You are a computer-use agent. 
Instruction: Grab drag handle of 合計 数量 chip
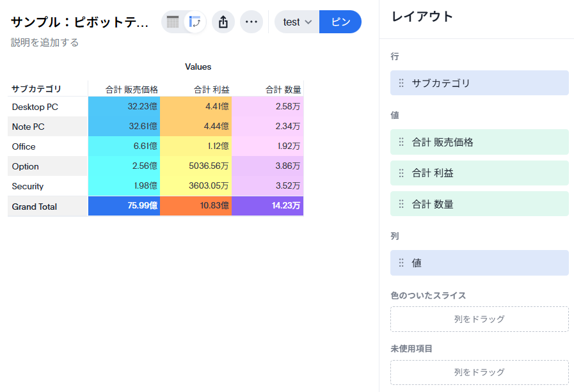click(x=401, y=204)
